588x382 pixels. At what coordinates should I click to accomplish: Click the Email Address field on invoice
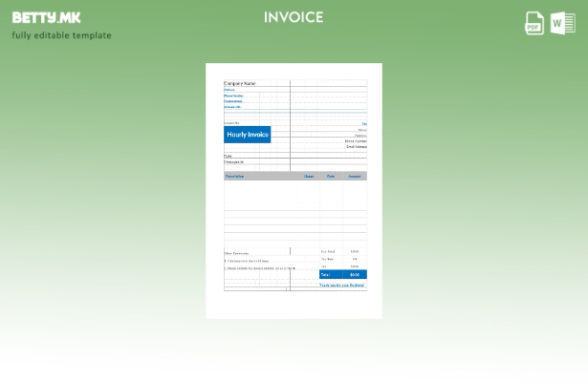coord(356,146)
